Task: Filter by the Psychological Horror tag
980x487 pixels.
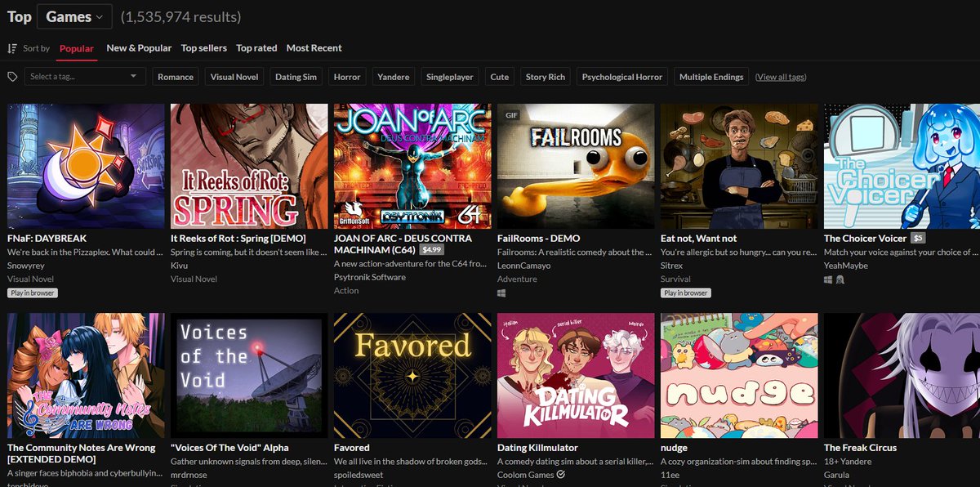Action: (x=622, y=77)
